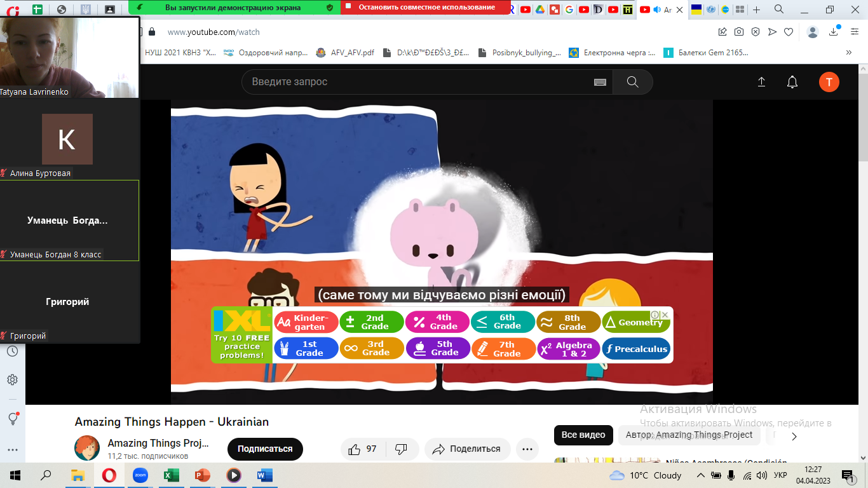868x488 pixels.
Task: Open PowerPoint from the taskbar
Action: click(x=202, y=475)
